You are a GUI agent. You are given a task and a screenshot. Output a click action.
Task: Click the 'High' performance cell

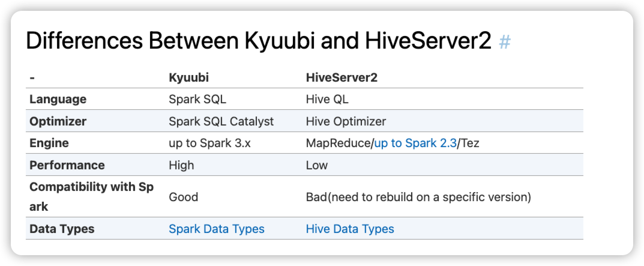click(181, 165)
